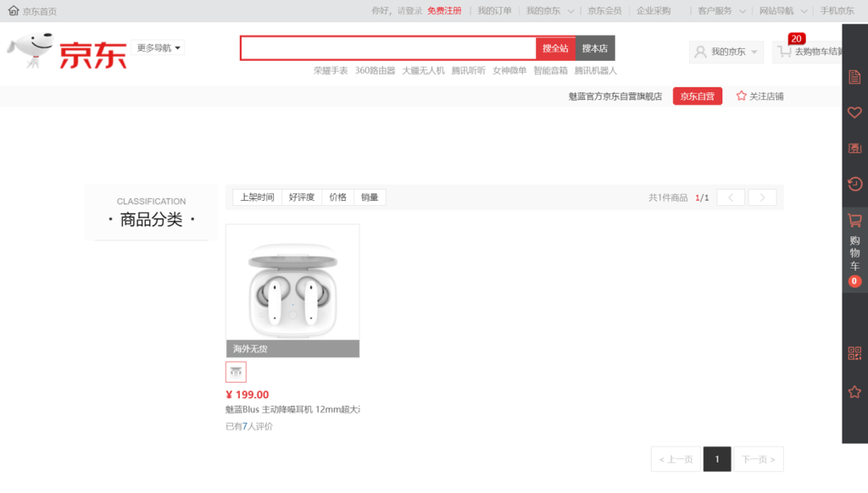Open the order document icon in sidebar
Screen dimensions: 868x493
pos(854,77)
